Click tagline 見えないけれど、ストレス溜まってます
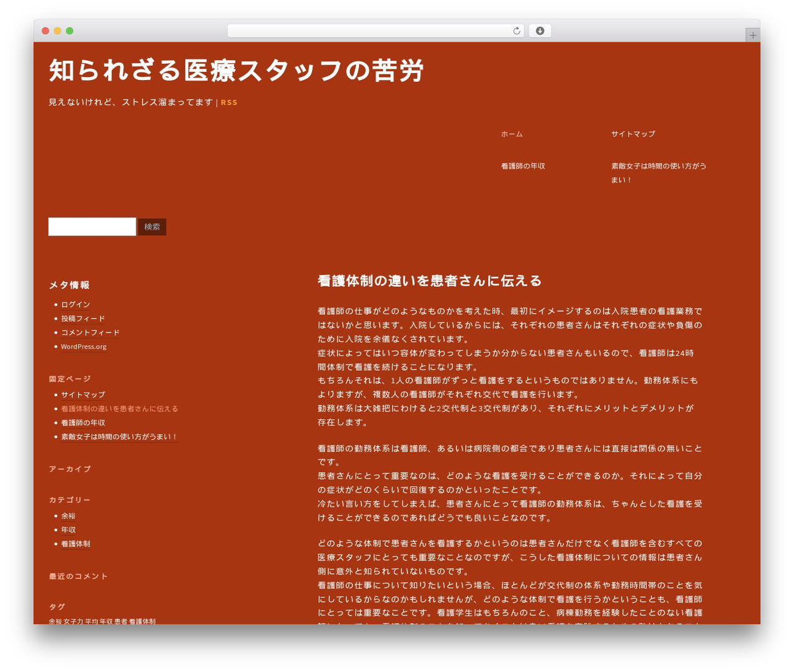The image size is (794, 672). point(131,102)
